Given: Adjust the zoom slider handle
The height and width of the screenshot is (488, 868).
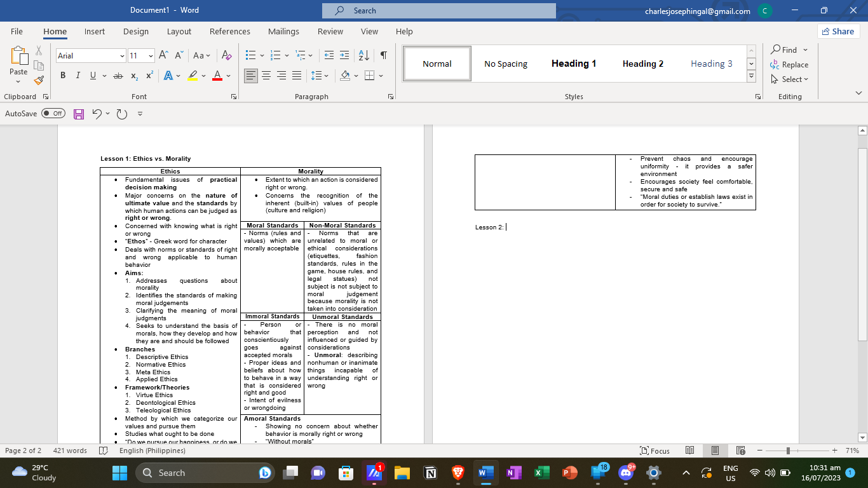Looking at the screenshot, I should [788, 451].
